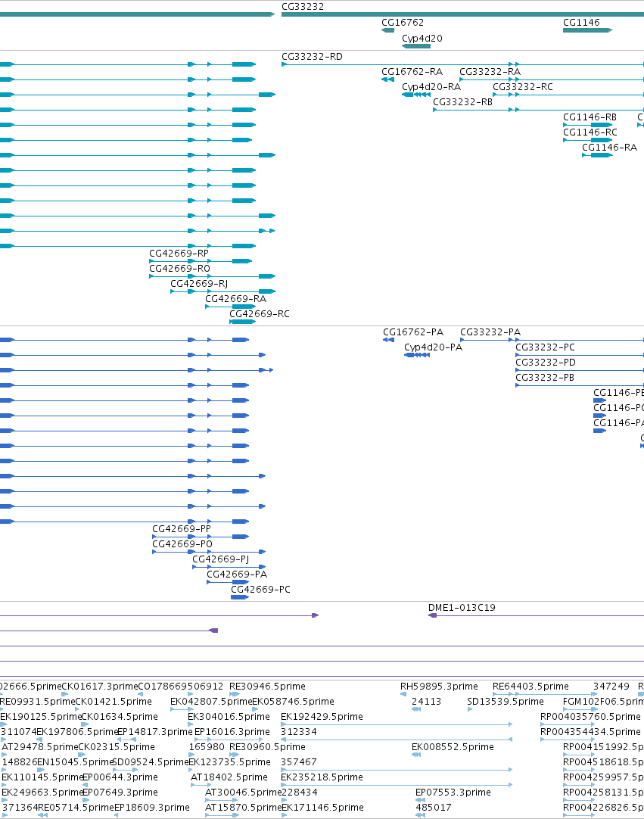Open protein CG42669-PJ
This screenshot has height=819, width=644.
220,559
